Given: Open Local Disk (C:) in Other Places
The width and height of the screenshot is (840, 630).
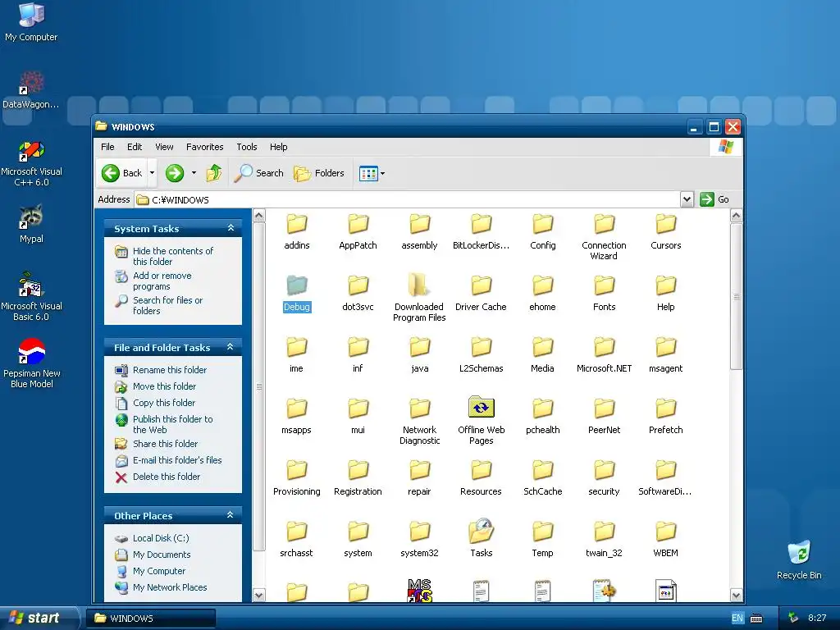Looking at the screenshot, I should click(x=161, y=538).
